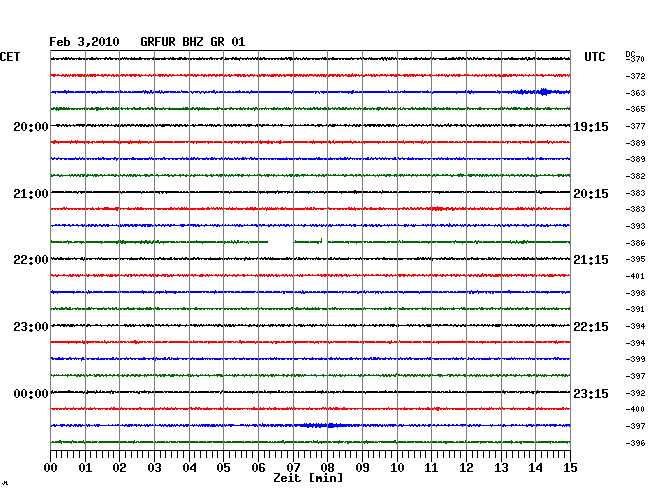Select minute tick label 00
The image size is (650, 494).
51,468
